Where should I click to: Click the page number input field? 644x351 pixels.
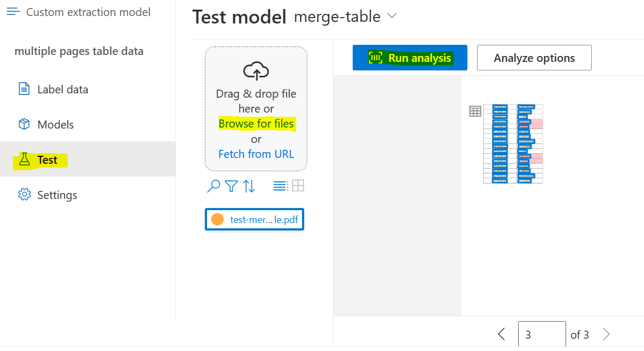(x=542, y=333)
